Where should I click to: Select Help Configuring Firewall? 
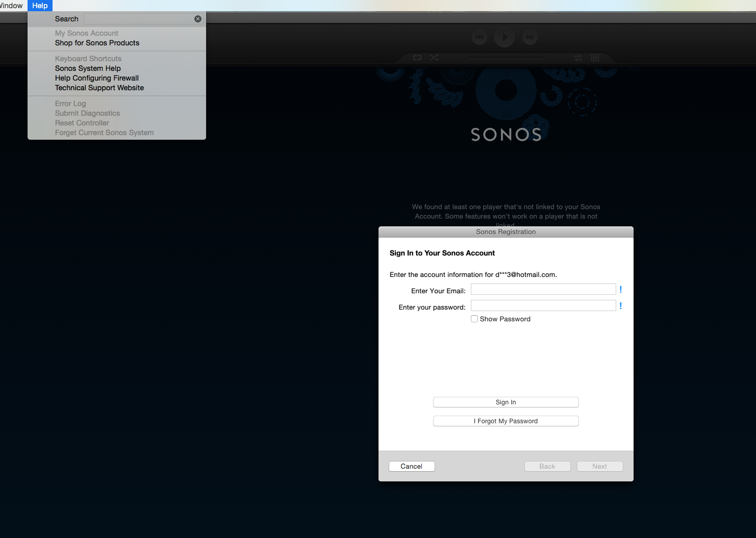pyautogui.click(x=97, y=78)
